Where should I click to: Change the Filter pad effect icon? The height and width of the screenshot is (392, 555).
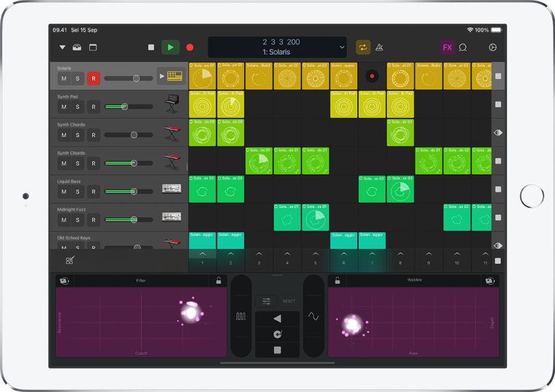click(x=64, y=281)
